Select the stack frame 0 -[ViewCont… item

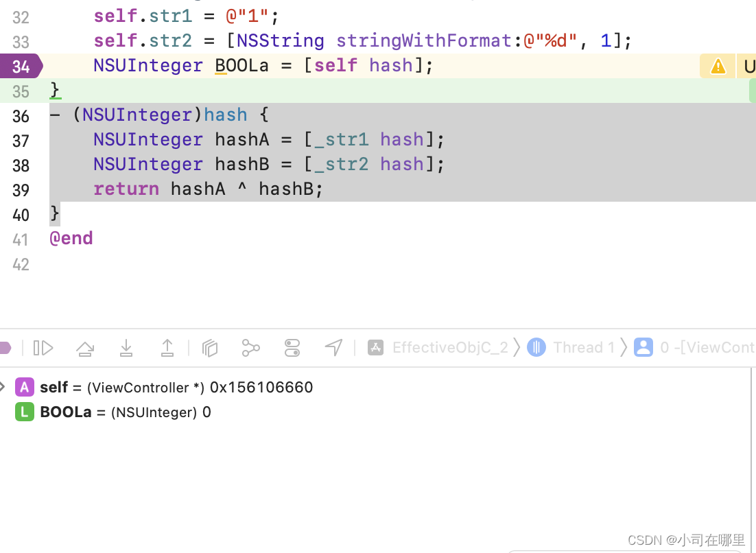point(698,348)
